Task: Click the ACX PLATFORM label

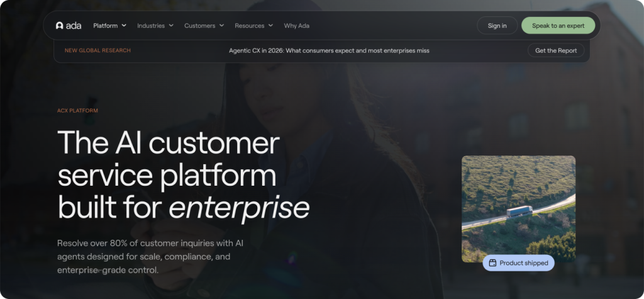Action: tap(77, 111)
